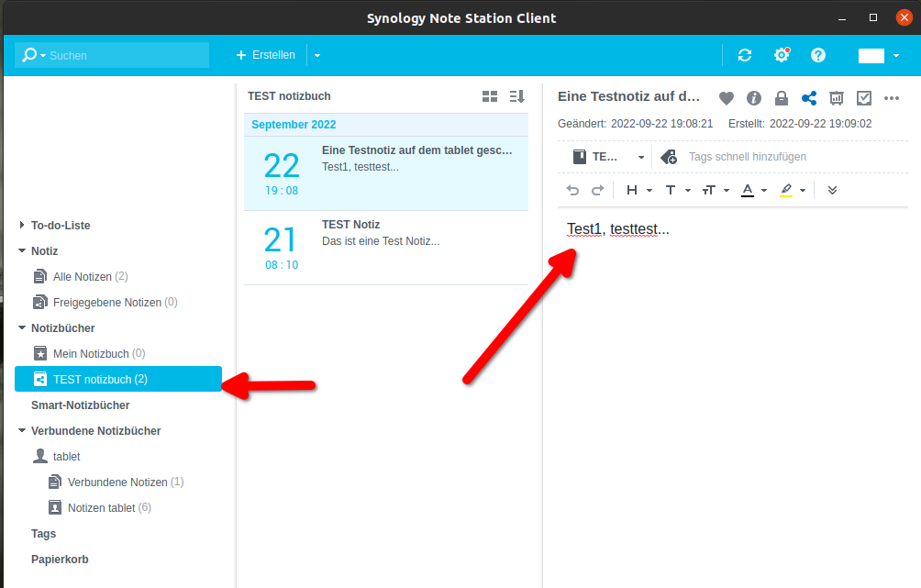Select the TEST Notiz note
921x588 pixels.
tap(386, 248)
